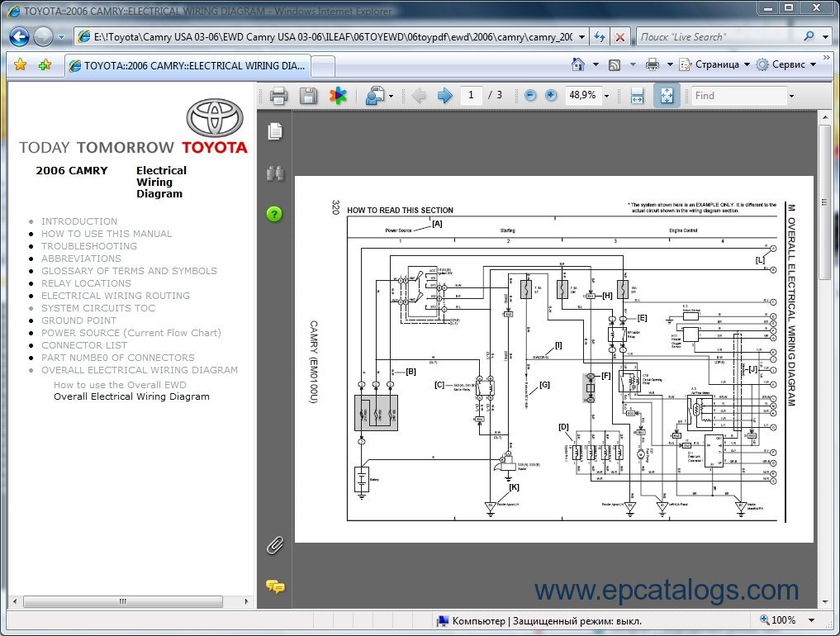Viewport: 840px width, 636px height.
Task: Open the Find options dropdown arrow
Action: 791,96
